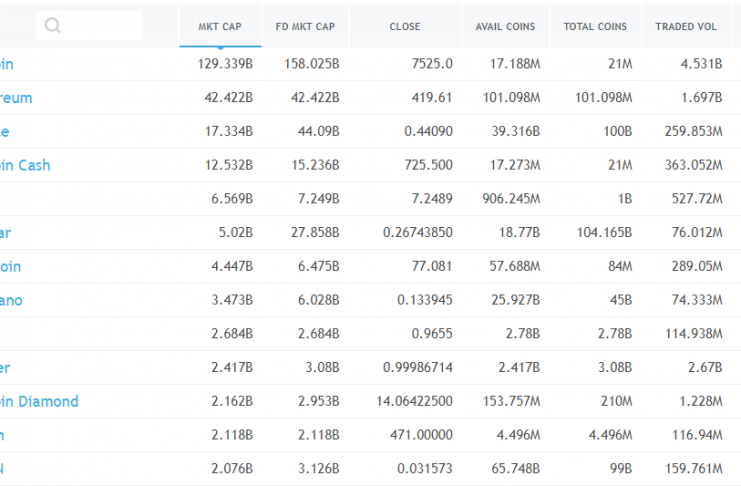Select traded volume 527.72M

697,199
